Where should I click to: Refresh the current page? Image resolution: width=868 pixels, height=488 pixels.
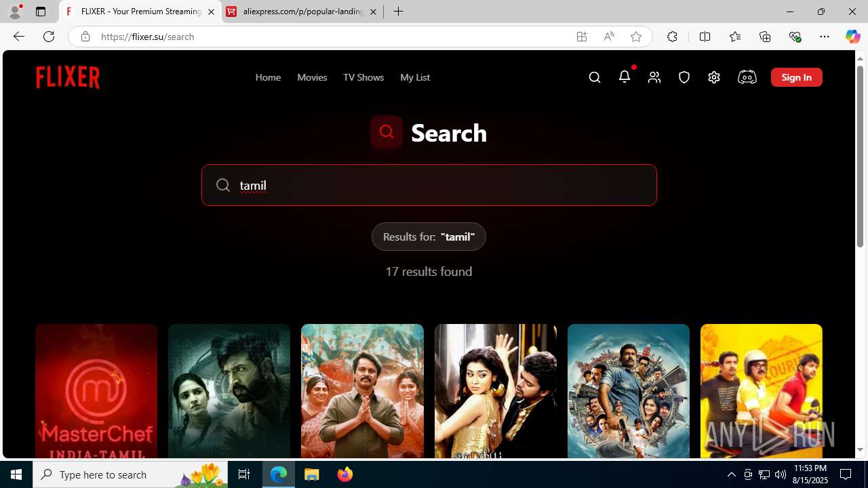[x=49, y=37]
